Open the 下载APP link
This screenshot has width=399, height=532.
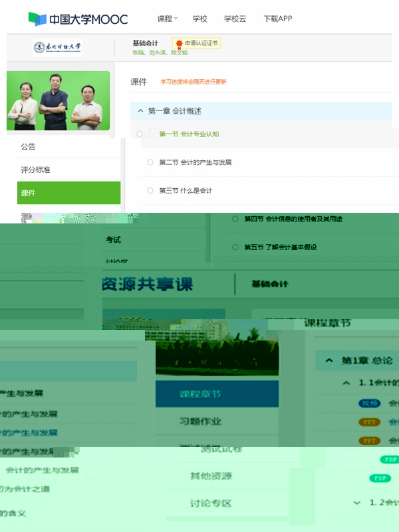[x=277, y=19]
